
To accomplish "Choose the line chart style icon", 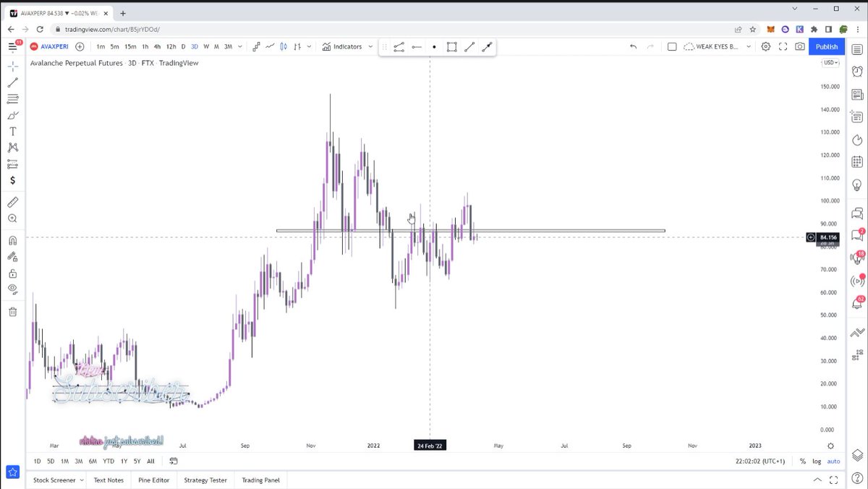I will [x=270, y=46].
